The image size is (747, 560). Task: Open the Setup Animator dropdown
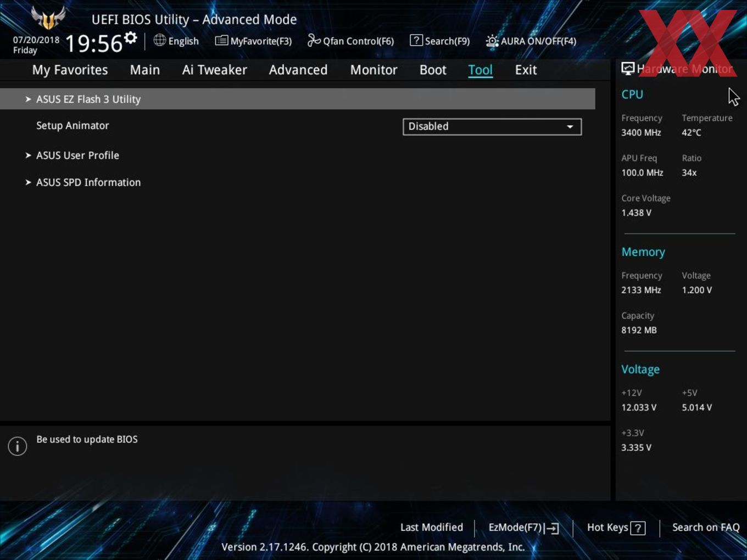pos(492,126)
